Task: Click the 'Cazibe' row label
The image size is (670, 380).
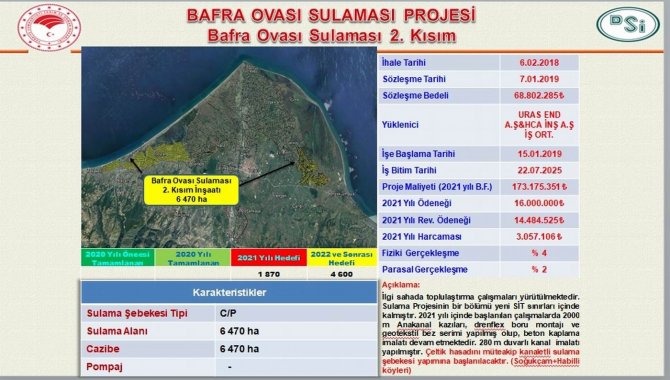Action: pos(103,349)
